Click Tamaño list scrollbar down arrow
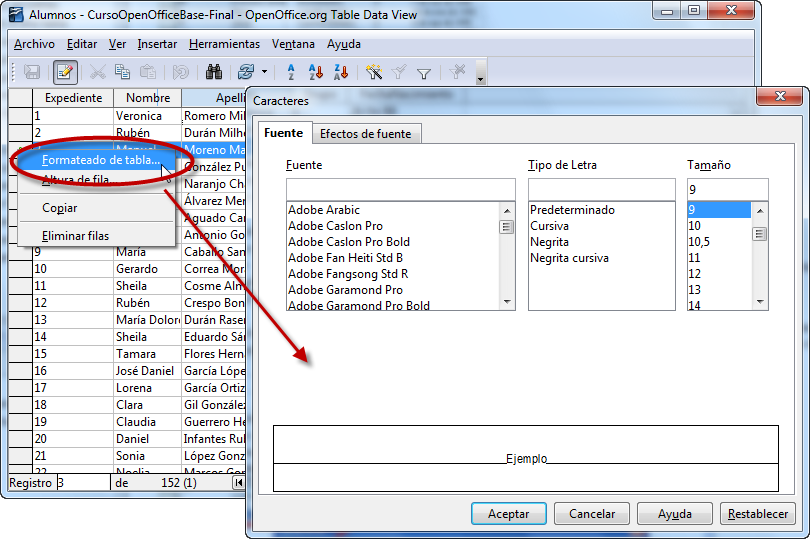This screenshot has height=539, width=810. [x=760, y=302]
